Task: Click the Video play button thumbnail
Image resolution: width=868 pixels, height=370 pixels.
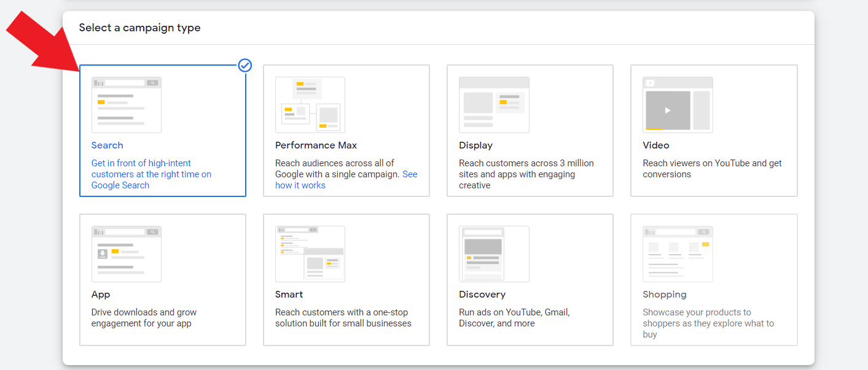Action: click(678, 104)
